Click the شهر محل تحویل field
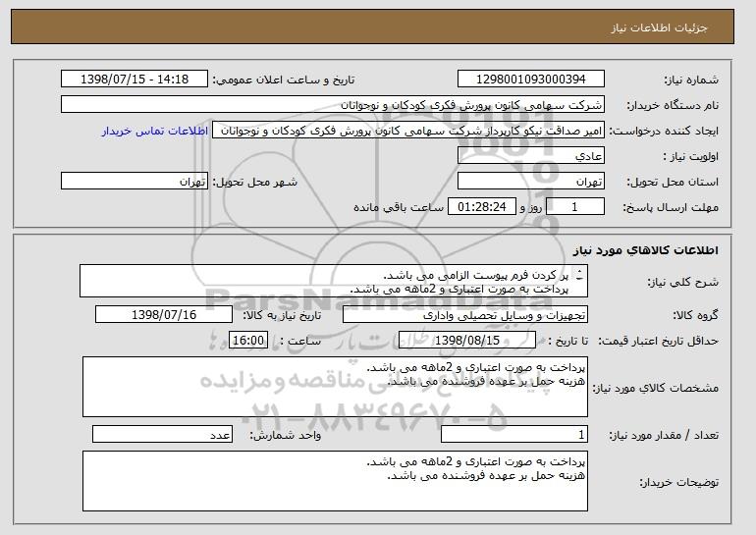 pos(135,182)
